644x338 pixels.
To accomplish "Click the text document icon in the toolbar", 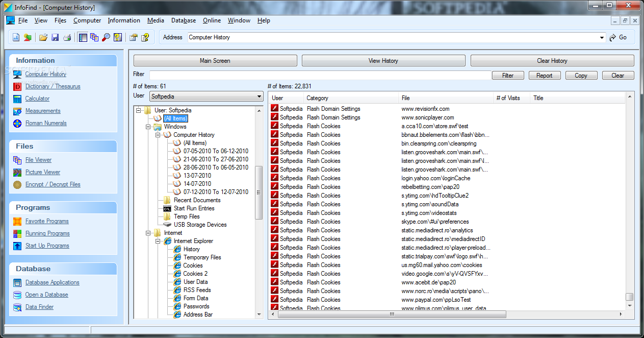I will point(16,37).
